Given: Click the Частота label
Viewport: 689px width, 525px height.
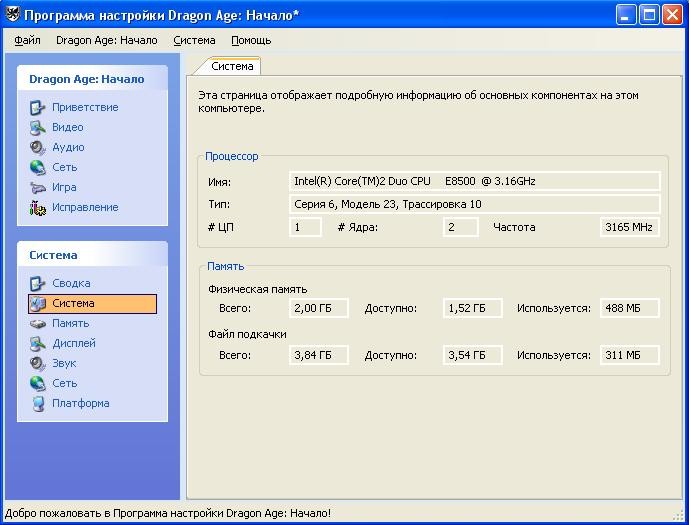Looking at the screenshot, I should pyautogui.click(x=514, y=227).
